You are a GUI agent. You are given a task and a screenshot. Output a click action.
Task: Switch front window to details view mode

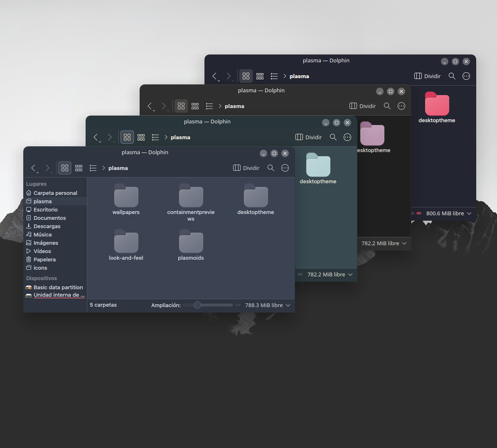pyautogui.click(x=93, y=168)
